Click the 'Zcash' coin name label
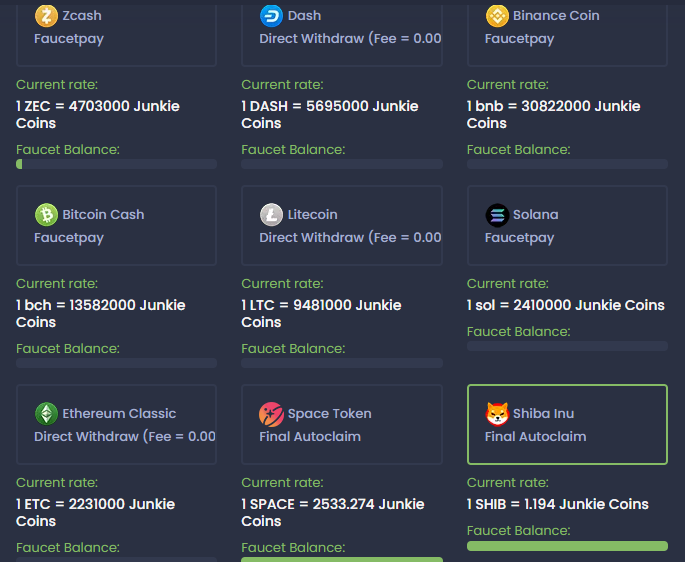This screenshot has height=562, width=685. pyautogui.click(x=82, y=16)
